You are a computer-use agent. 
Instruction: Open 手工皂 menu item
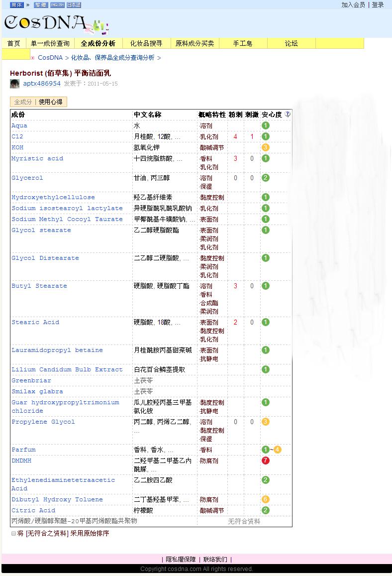click(x=243, y=43)
